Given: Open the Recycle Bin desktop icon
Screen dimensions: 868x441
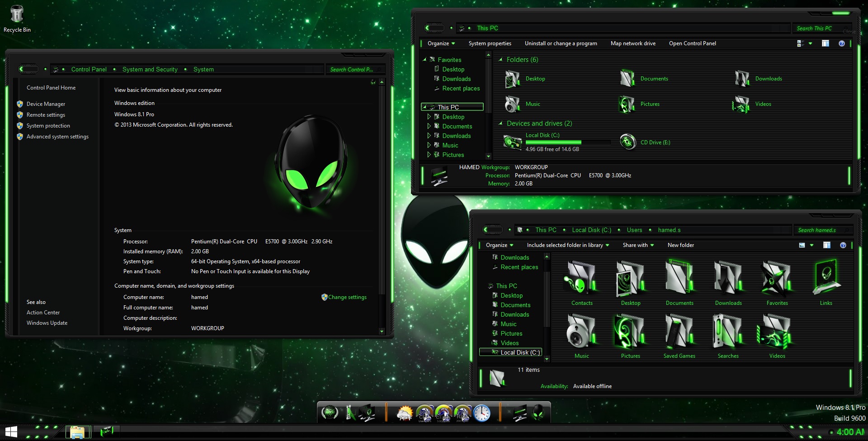Looking at the screenshot, I should point(17,15).
